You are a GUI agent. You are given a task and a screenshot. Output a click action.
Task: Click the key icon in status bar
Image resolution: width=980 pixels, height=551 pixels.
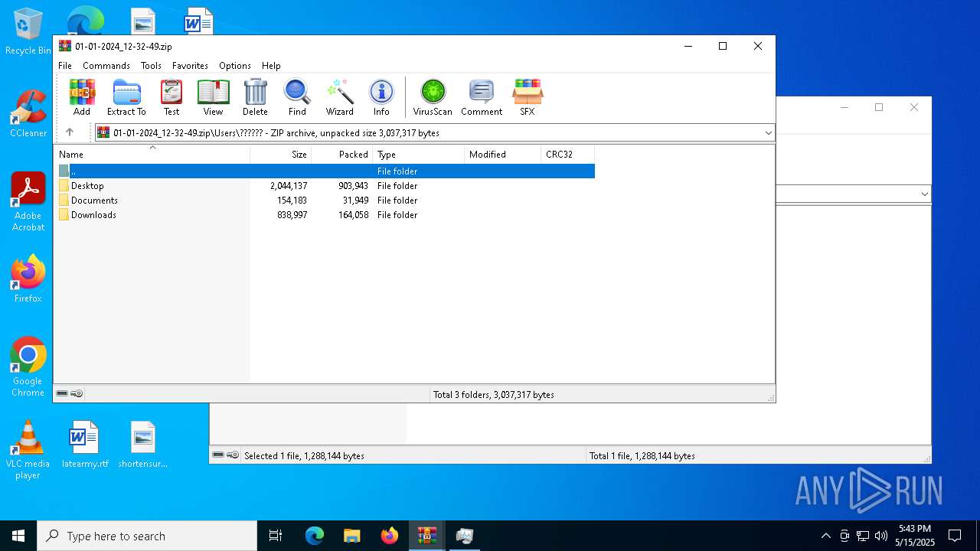[77, 393]
